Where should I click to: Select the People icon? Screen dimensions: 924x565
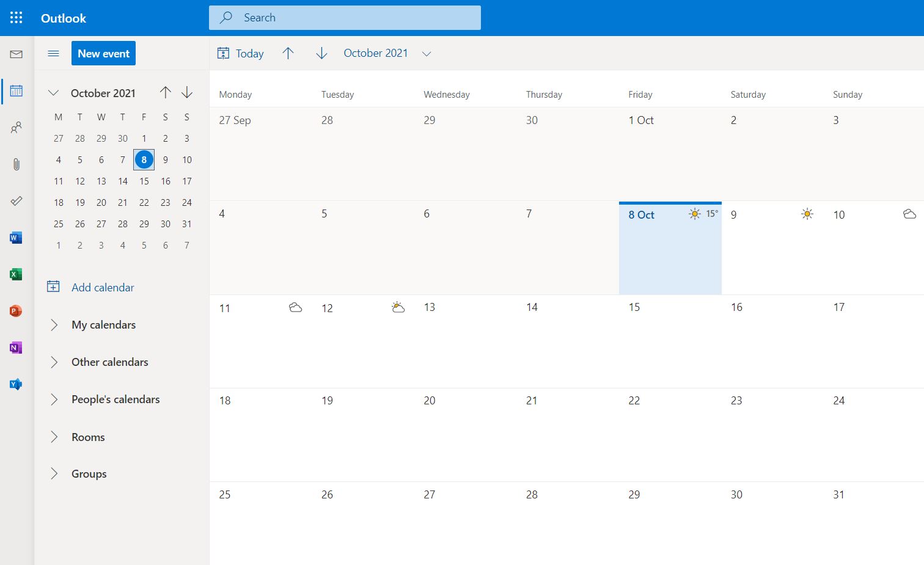click(16, 127)
